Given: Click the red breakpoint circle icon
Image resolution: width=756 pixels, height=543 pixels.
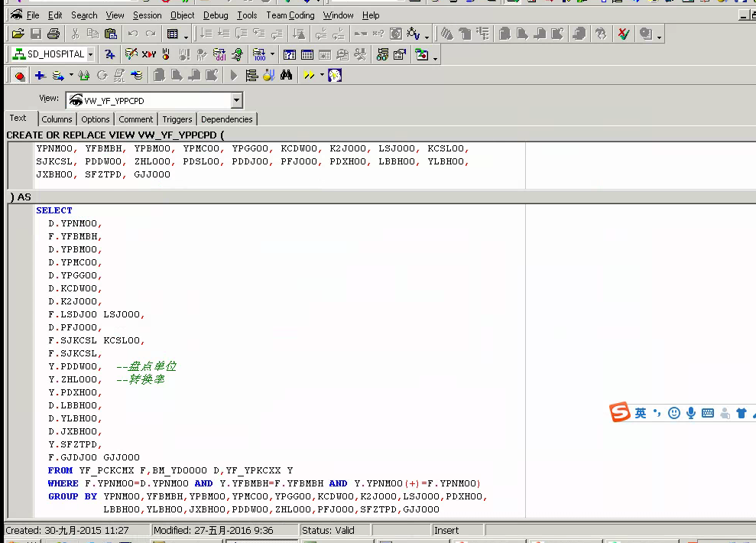Looking at the screenshot, I should (19, 75).
